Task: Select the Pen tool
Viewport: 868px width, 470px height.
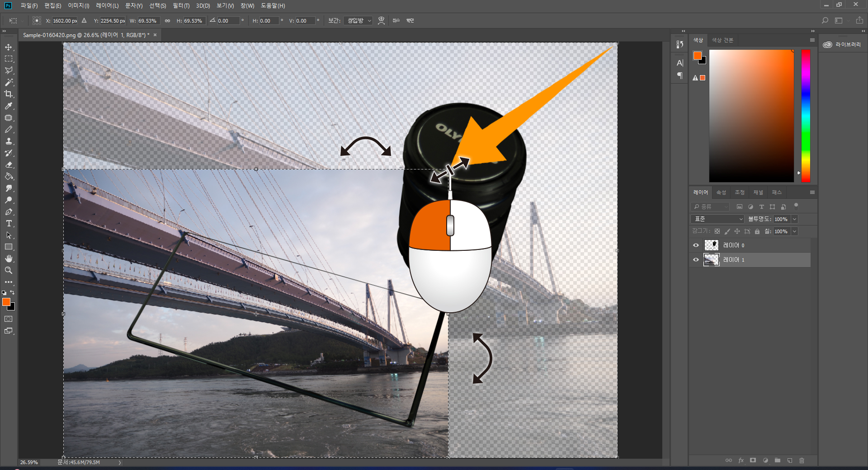Action: point(9,211)
